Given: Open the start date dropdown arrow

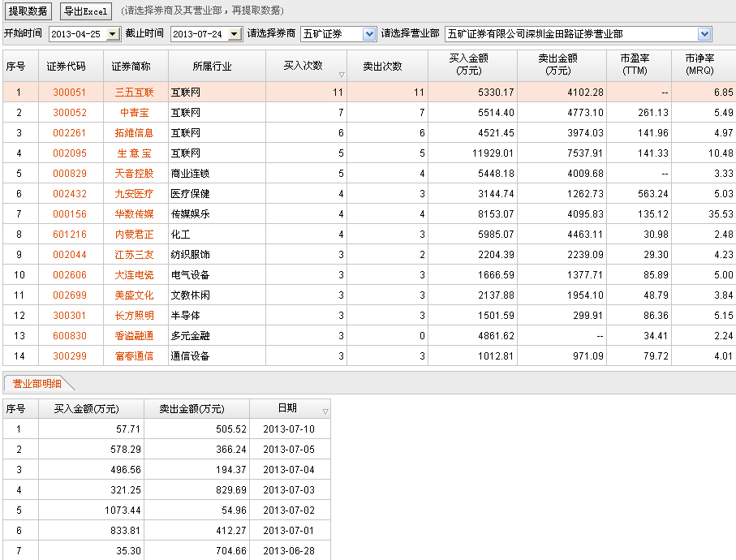Looking at the screenshot, I should pyautogui.click(x=114, y=34).
